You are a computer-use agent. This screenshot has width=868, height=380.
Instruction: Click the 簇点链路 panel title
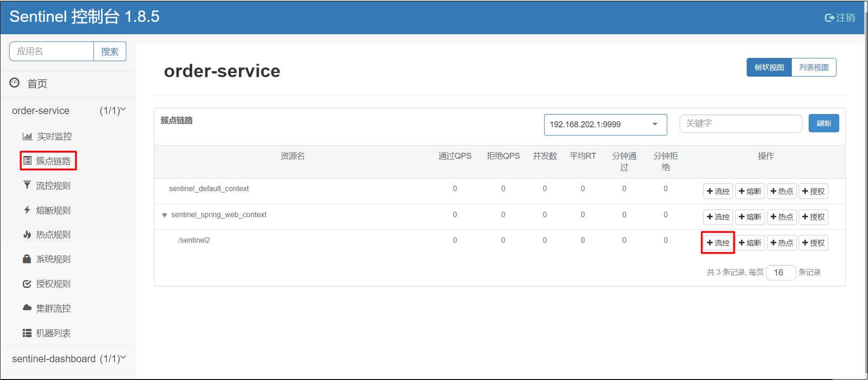pos(177,120)
